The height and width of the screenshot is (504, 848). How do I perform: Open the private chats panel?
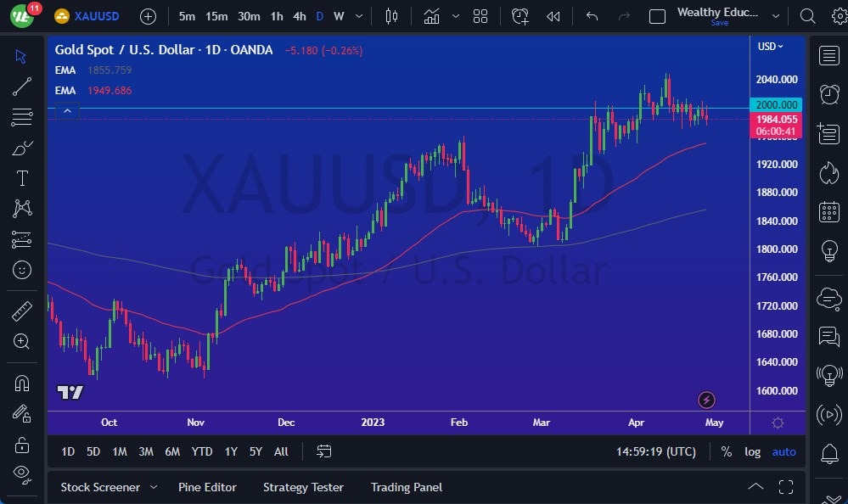829,336
